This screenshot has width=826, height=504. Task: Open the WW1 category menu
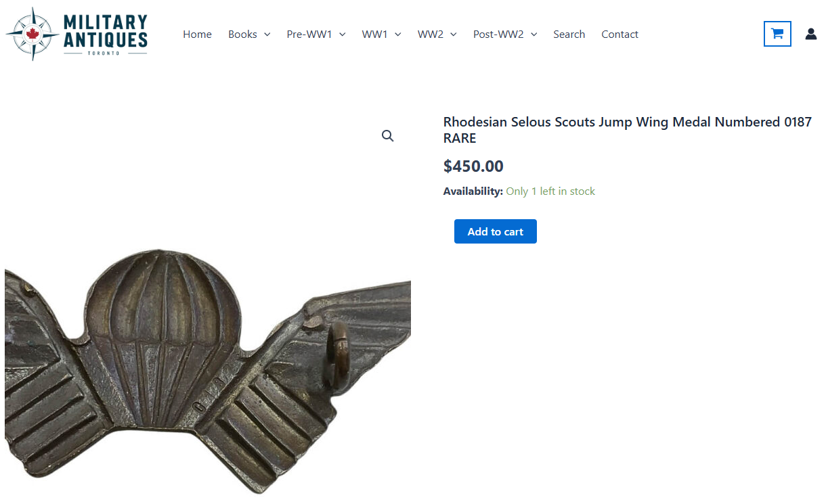(374, 35)
